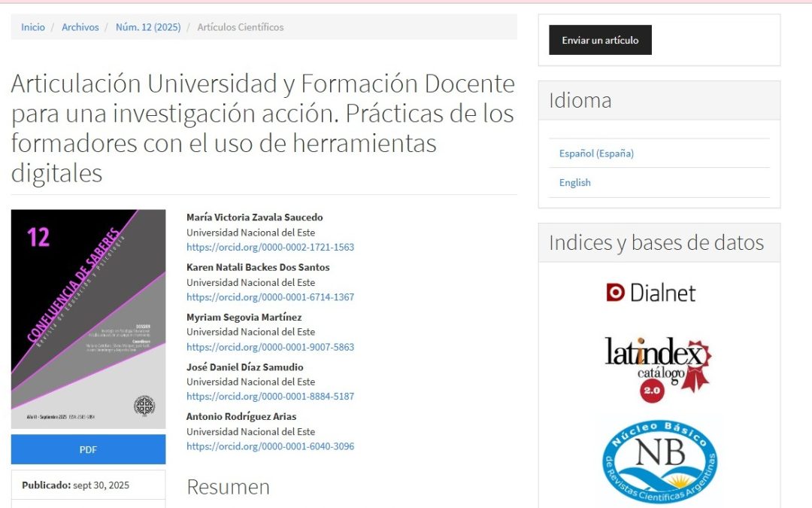The width and height of the screenshot is (812, 508).
Task: Download the article via PDF button
Action: pos(88,449)
